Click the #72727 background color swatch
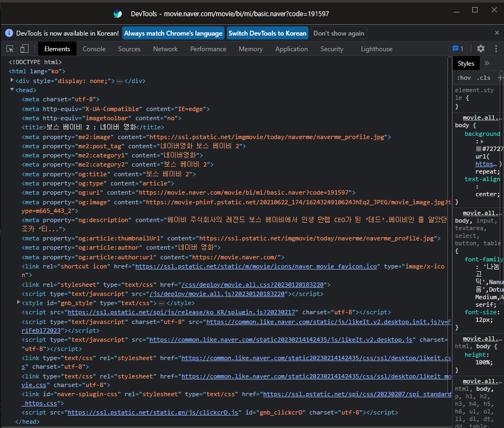This screenshot has height=428, width=504. [x=478, y=149]
